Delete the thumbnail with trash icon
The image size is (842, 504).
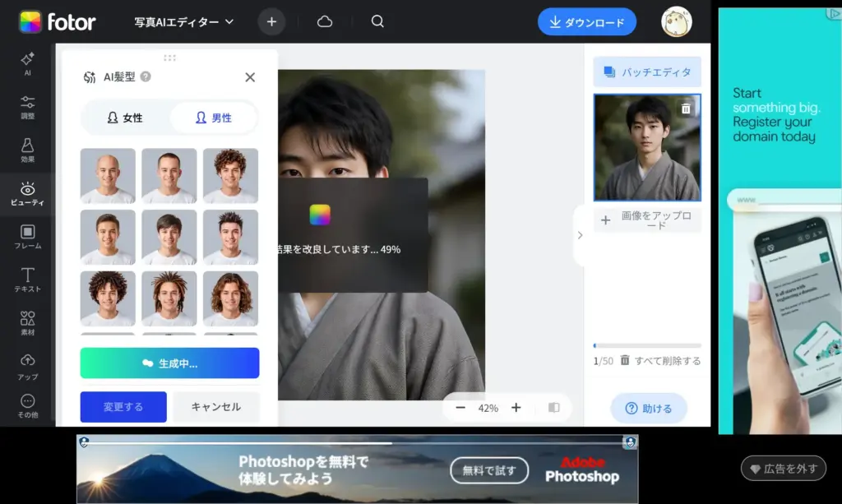[686, 109]
